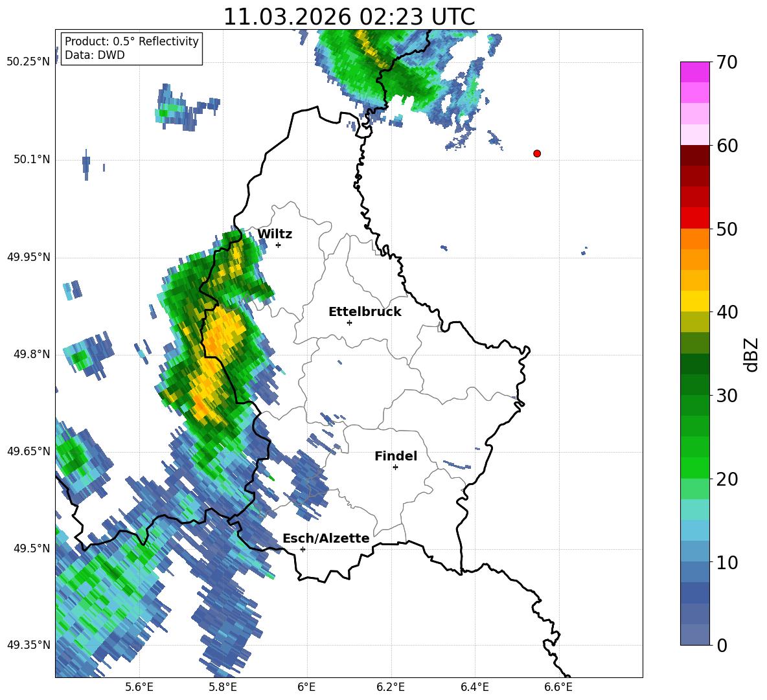The image size is (767, 700).
Task: Click the 5.6°E longitude tick label
Action: click(139, 687)
